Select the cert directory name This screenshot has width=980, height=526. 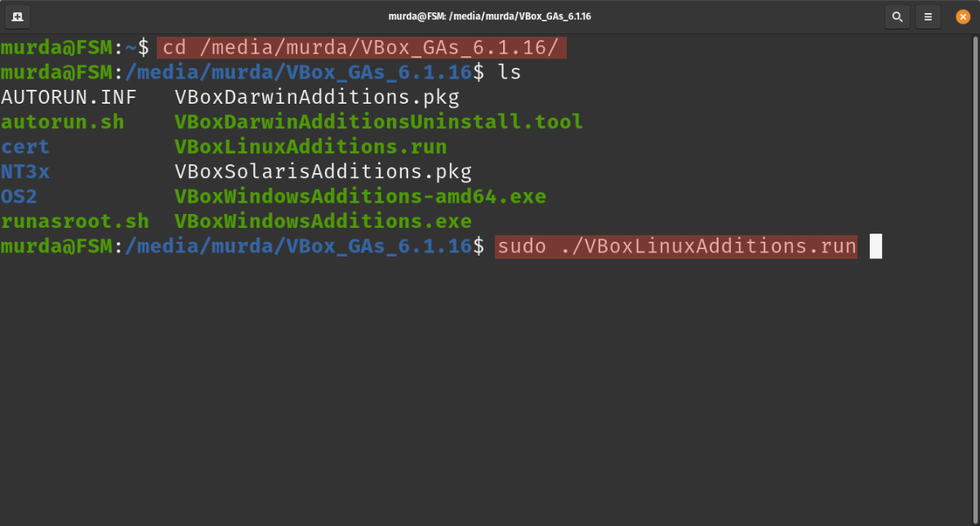(x=25, y=147)
